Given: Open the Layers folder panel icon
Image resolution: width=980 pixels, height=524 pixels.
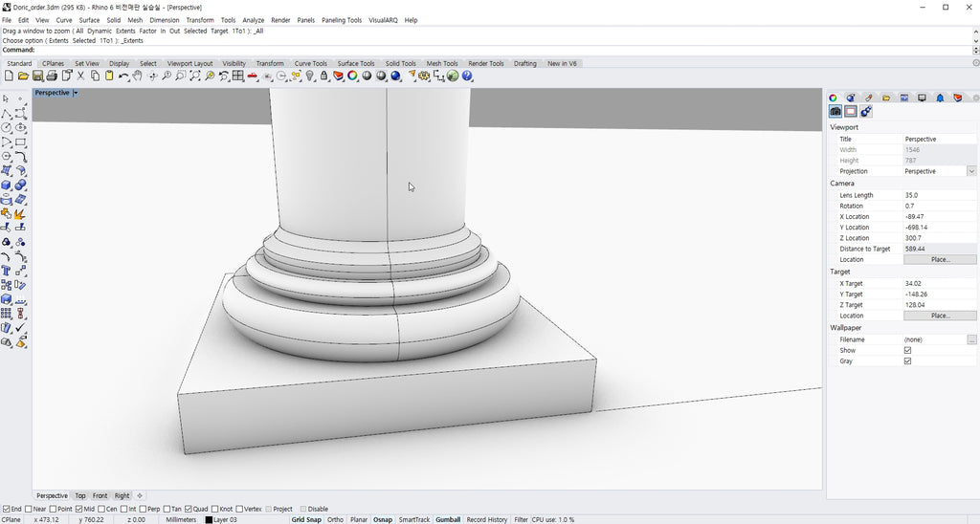Looking at the screenshot, I should tap(886, 98).
